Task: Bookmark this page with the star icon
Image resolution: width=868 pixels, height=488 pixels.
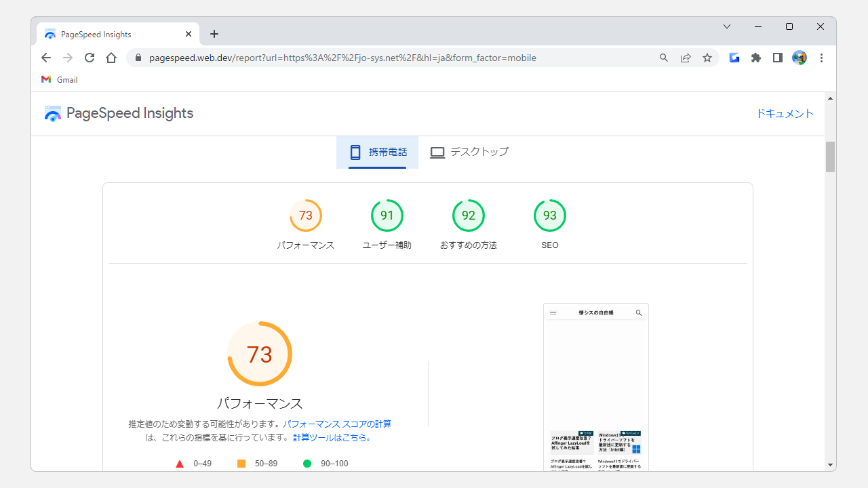Action: click(707, 58)
